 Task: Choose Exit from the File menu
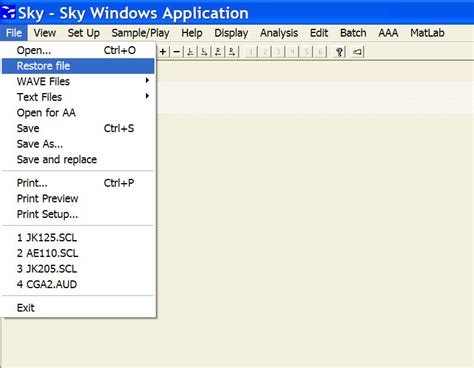(78, 308)
